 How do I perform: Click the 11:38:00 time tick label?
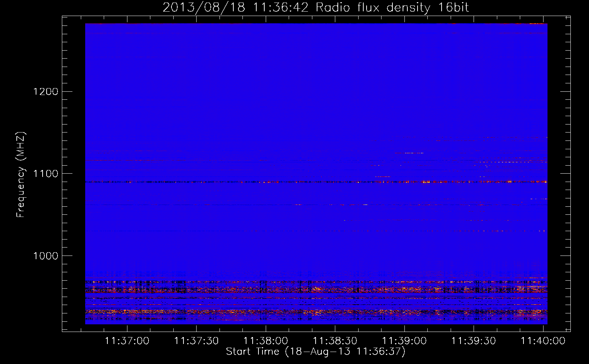[266, 341]
